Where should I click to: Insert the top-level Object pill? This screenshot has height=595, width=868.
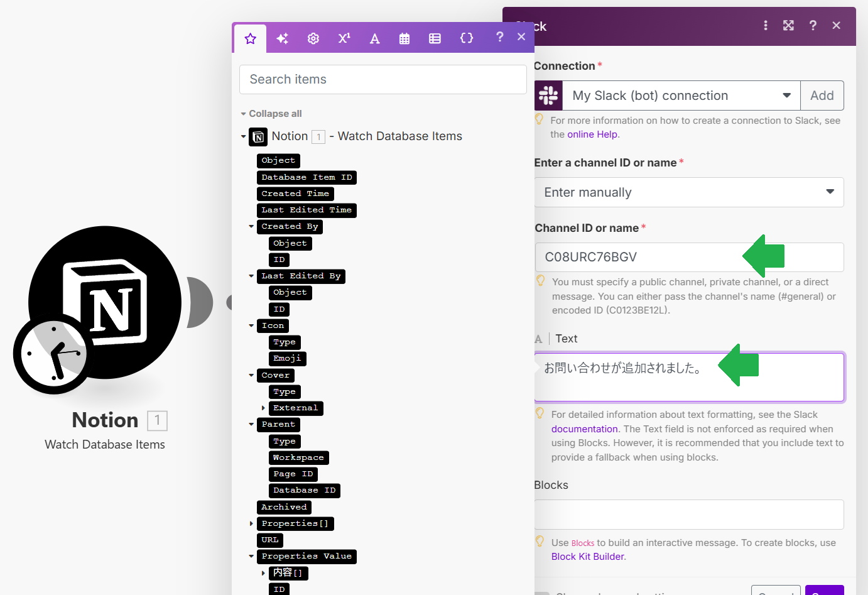pyautogui.click(x=278, y=161)
